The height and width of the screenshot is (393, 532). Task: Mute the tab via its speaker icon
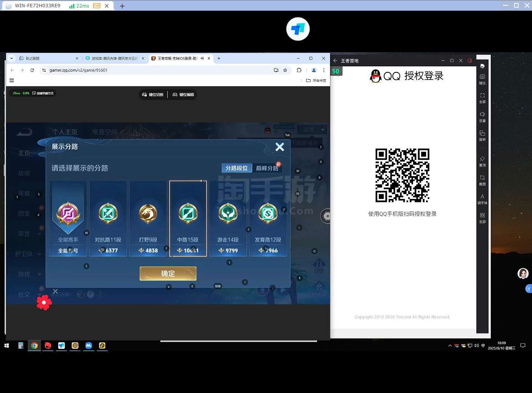click(x=202, y=58)
